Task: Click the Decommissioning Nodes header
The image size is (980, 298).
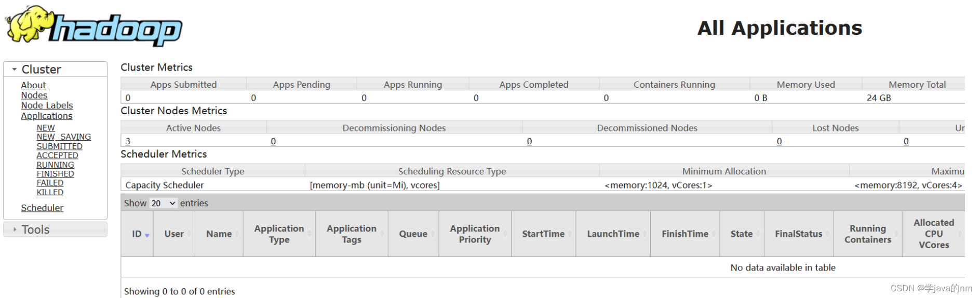Action: [x=394, y=128]
